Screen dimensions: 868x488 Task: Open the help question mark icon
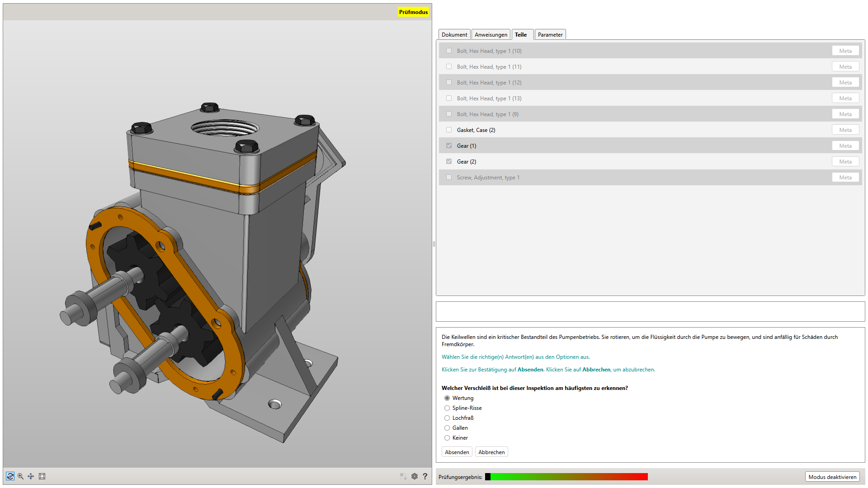425,476
